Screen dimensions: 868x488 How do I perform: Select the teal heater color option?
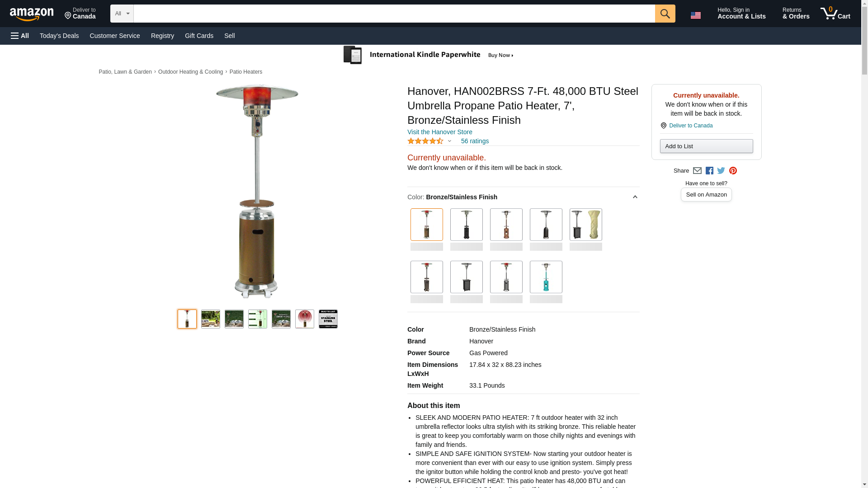[x=546, y=277]
